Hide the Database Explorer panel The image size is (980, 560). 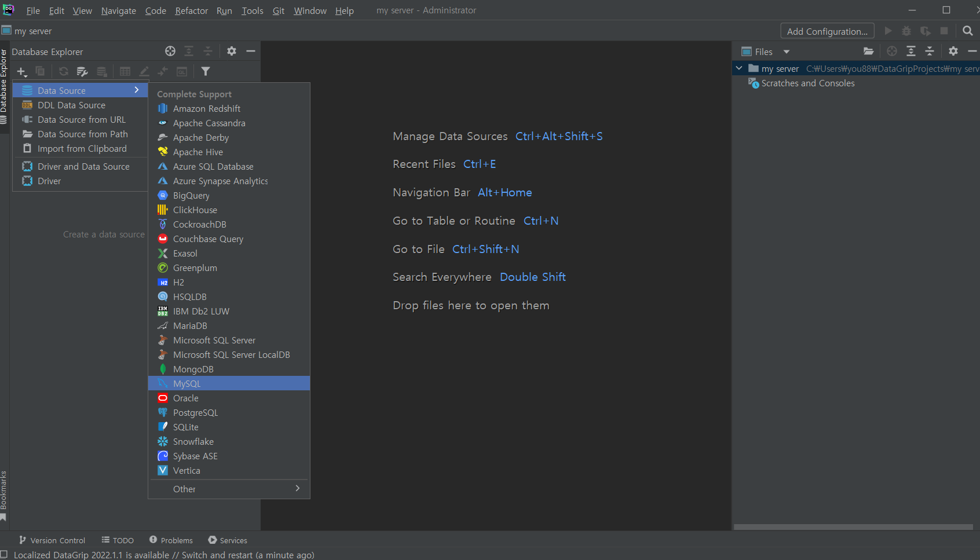pyautogui.click(x=251, y=51)
